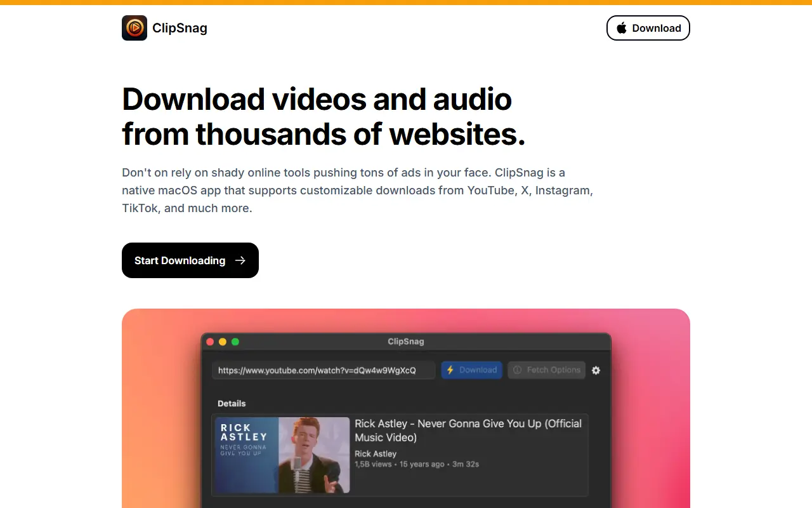Click Fetch Options in the app preview
Viewport: 812px width, 508px height.
tap(547, 370)
